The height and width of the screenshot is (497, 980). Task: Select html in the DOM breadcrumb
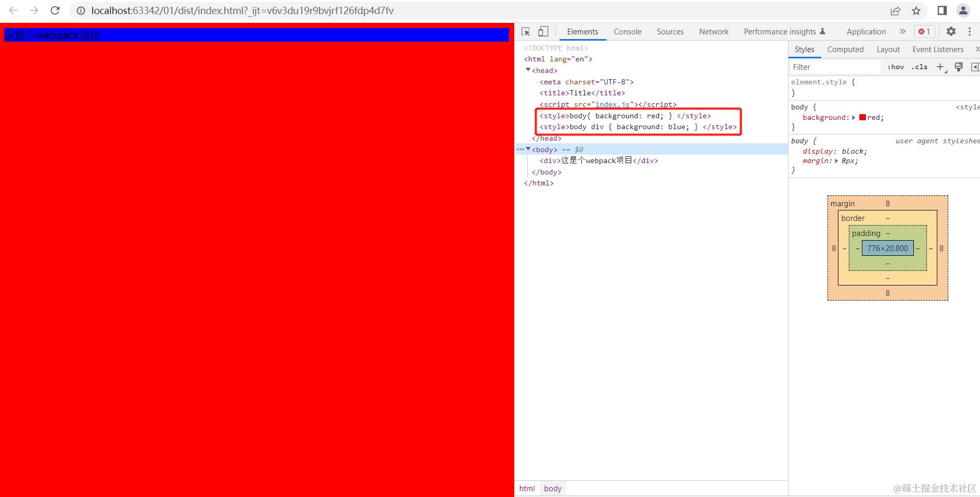click(x=527, y=489)
